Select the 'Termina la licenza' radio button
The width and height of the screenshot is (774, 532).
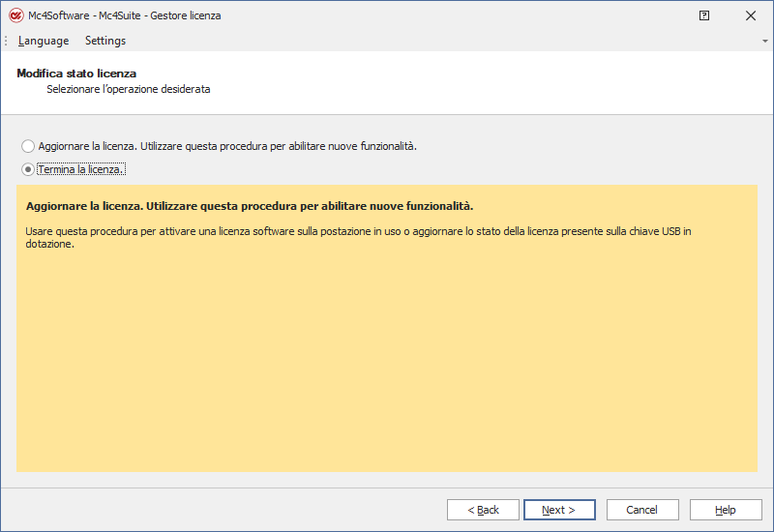pyautogui.click(x=28, y=169)
